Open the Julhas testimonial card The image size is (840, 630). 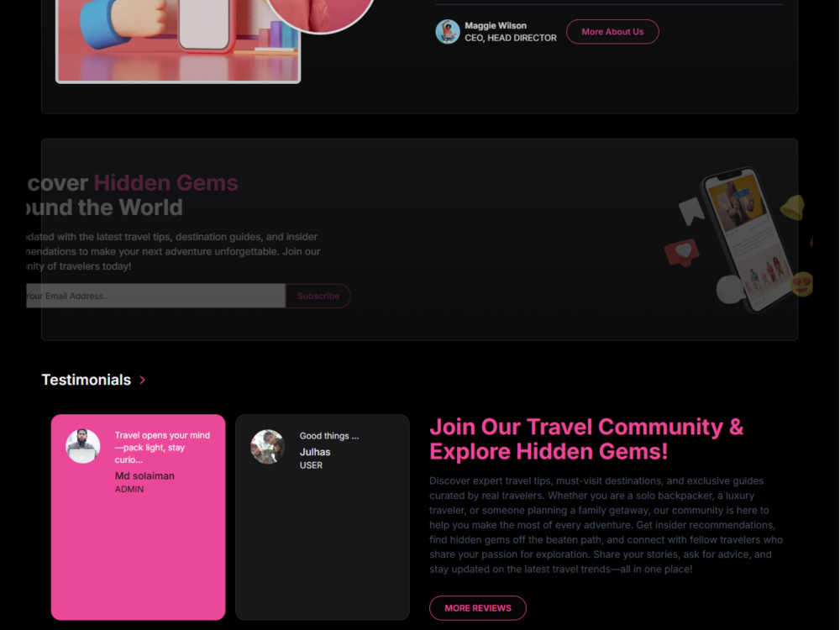click(x=323, y=517)
